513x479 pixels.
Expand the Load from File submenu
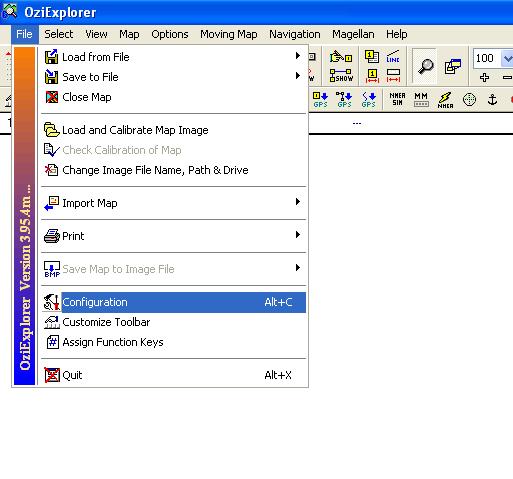pyautogui.click(x=298, y=55)
